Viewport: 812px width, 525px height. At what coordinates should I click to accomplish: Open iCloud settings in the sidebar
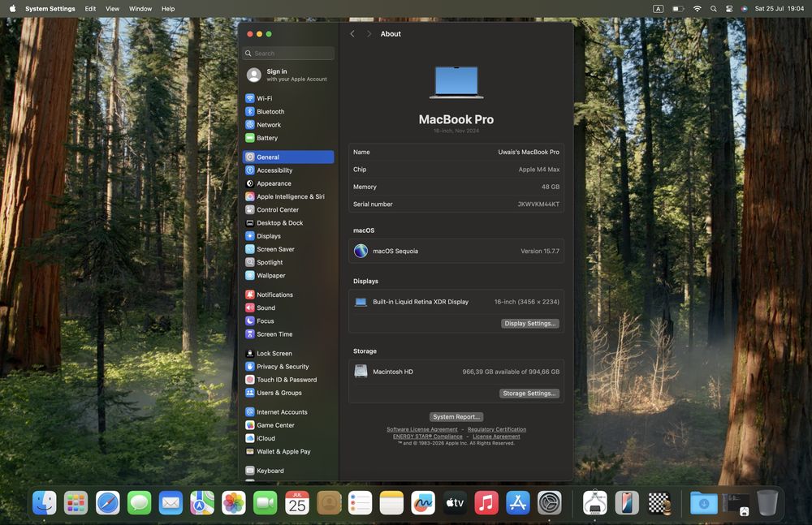click(x=288, y=438)
